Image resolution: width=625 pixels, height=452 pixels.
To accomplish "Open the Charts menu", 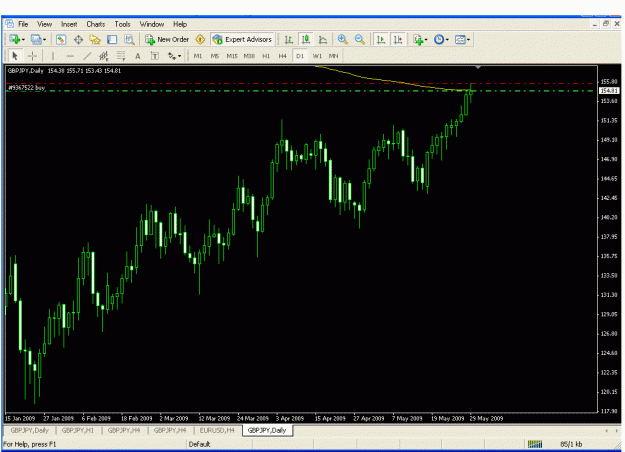I will point(96,24).
